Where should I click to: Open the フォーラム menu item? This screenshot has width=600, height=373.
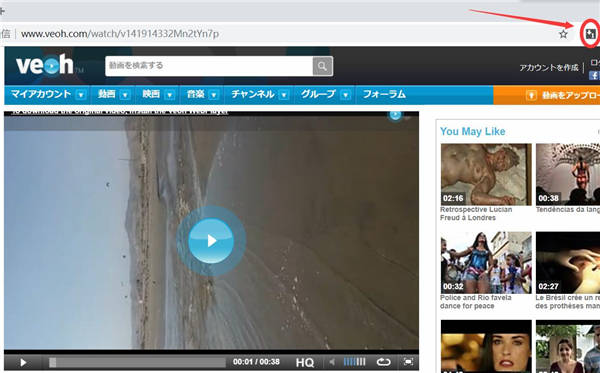point(384,94)
